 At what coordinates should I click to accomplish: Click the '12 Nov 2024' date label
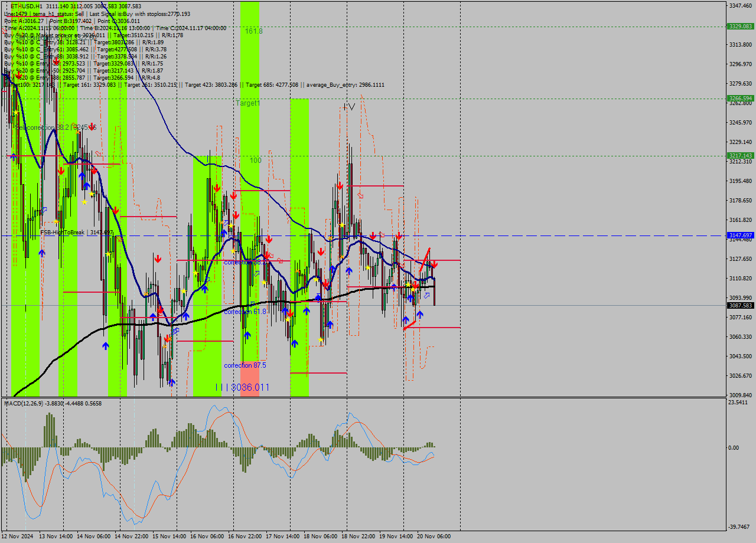pos(18,537)
